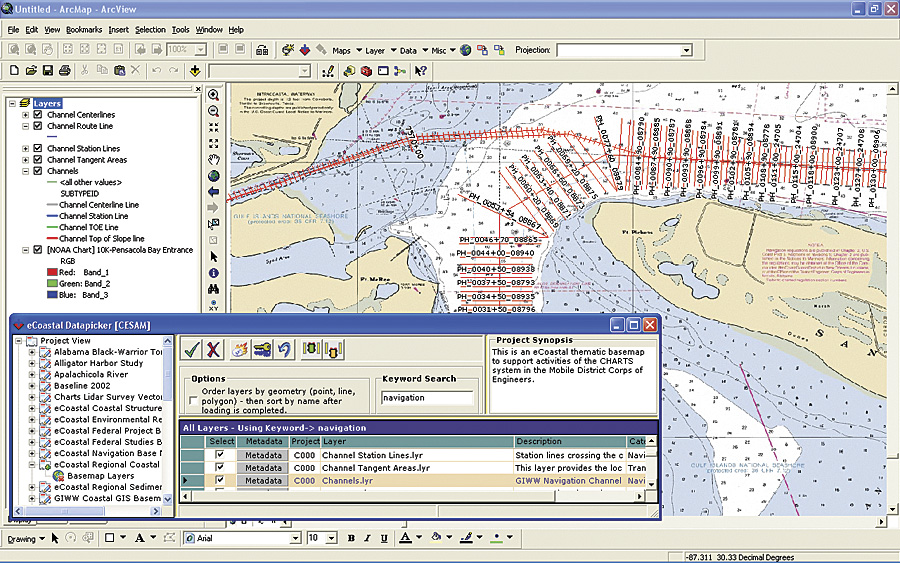Image resolution: width=900 pixels, height=563 pixels.
Task: Open the Drawing menu button
Action: click(x=25, y=538)
